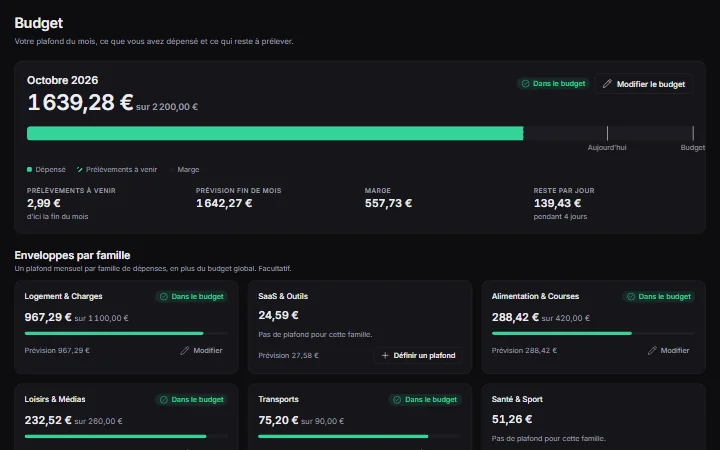The image size is (720, 450).
Task: Click the plus icon next to Définir un plafond
Action: point(385,355)
